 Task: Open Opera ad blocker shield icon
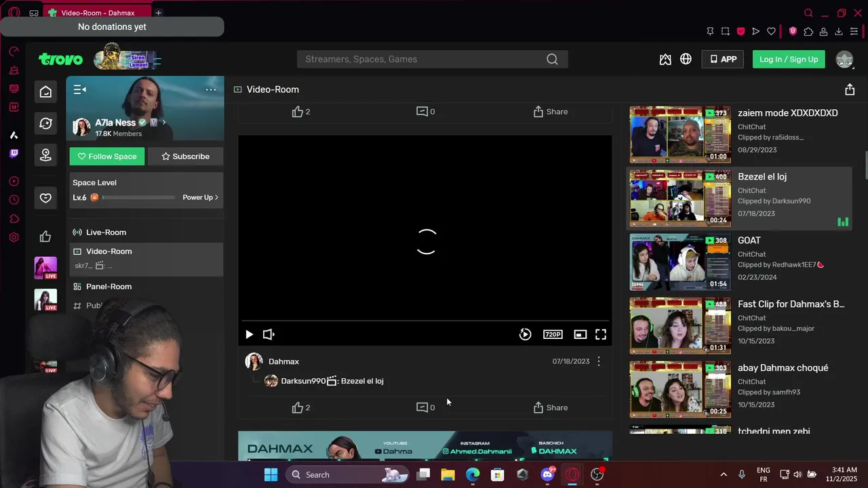point(793,31)
